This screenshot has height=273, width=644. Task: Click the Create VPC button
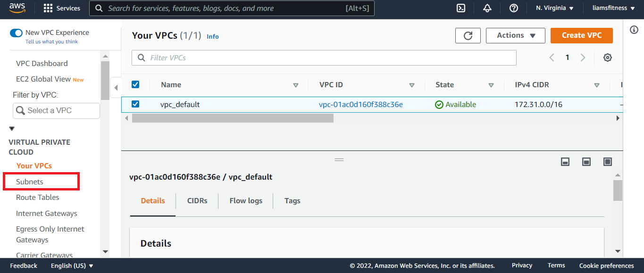581,35
